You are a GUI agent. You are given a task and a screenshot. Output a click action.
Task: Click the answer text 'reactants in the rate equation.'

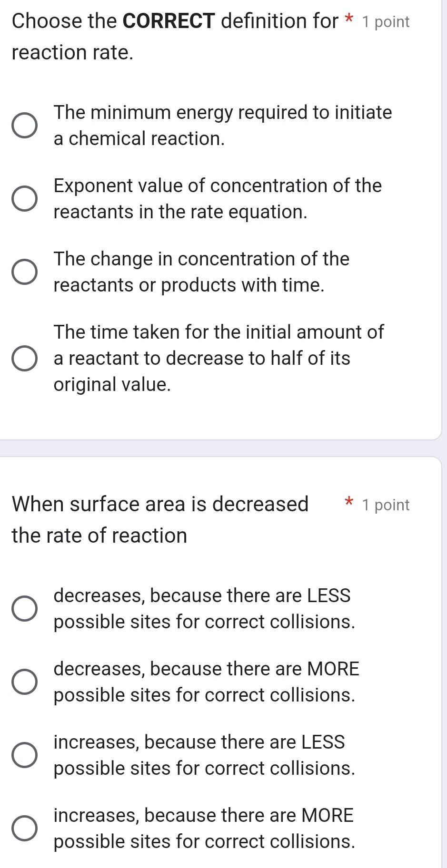point(180,212)
